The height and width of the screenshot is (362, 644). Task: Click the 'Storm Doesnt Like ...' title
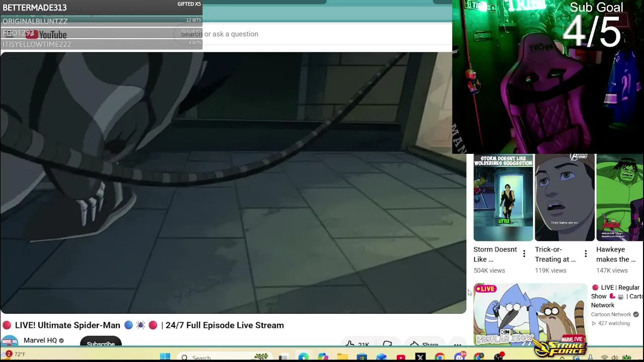pos(495,254)
